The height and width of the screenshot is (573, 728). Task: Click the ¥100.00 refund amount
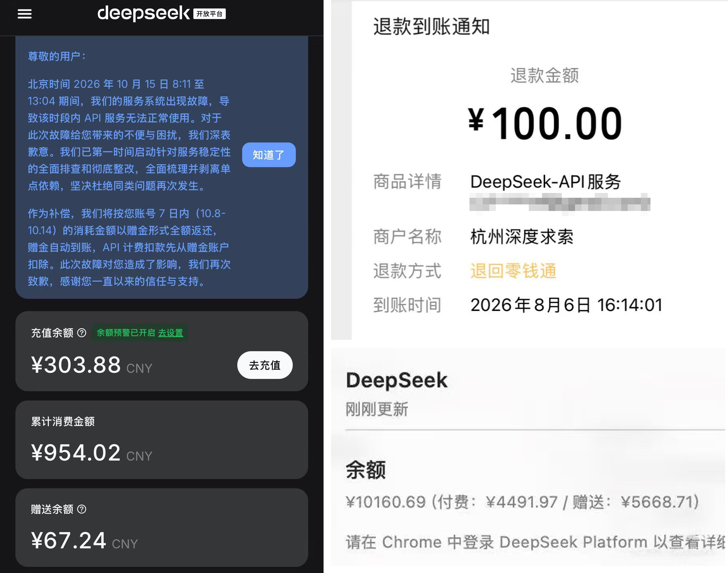pos(545,123)
